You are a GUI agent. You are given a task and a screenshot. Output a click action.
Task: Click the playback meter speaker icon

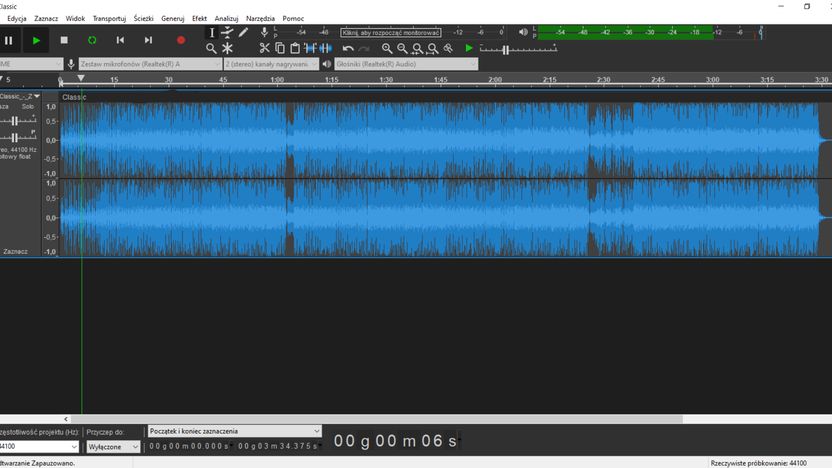(x=523, y=32)
